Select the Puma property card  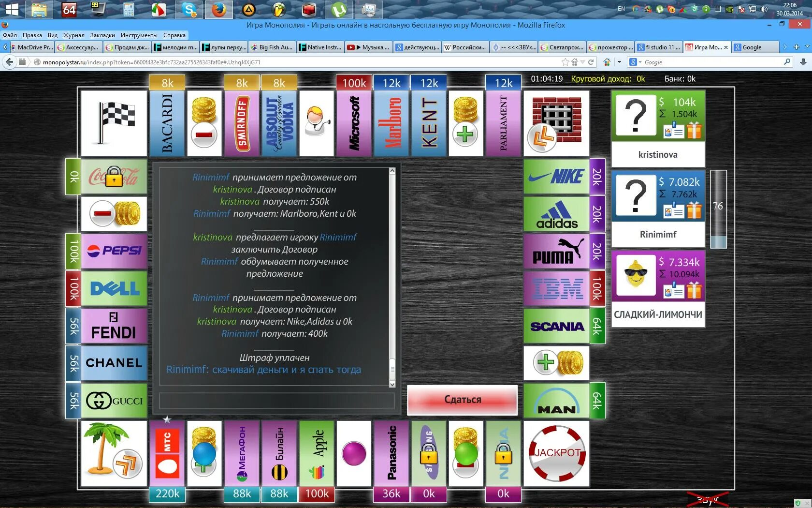point(556,251)
